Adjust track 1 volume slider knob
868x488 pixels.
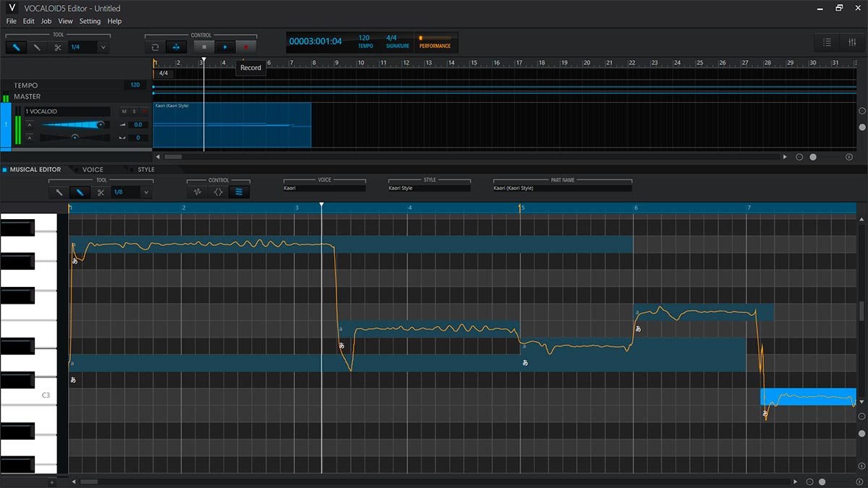(x=100, y=124)
